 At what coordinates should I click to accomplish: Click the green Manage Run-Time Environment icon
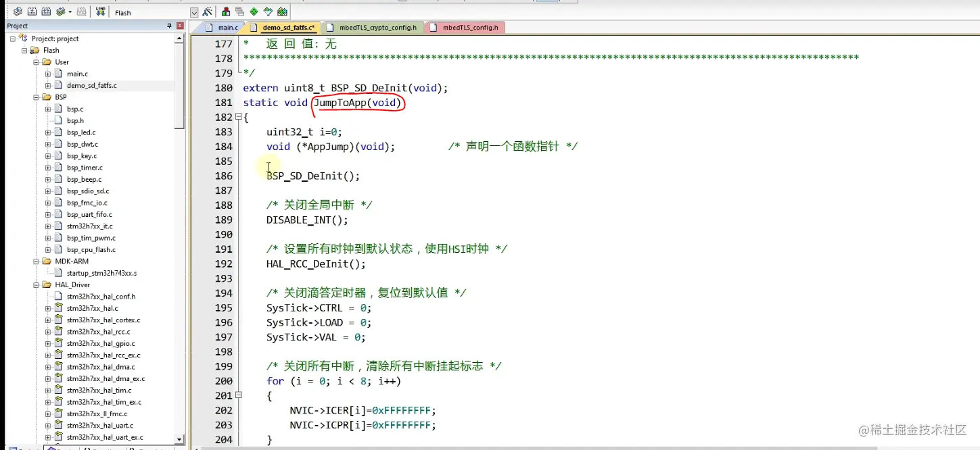(254, 11)
